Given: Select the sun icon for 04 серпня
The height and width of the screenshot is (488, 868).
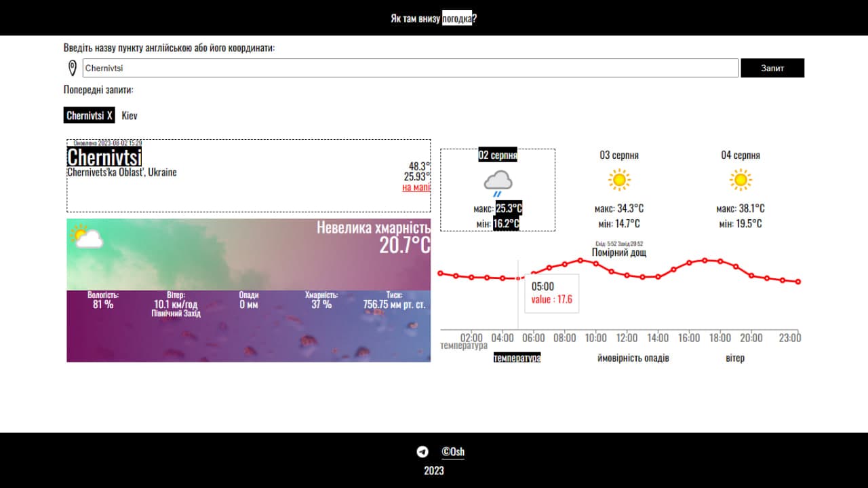Looking at the screenshot, I should click(741, 180).
